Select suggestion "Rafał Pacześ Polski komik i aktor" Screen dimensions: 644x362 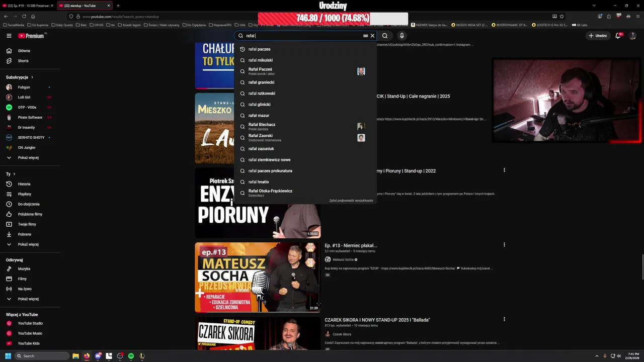tap(305, 71)
